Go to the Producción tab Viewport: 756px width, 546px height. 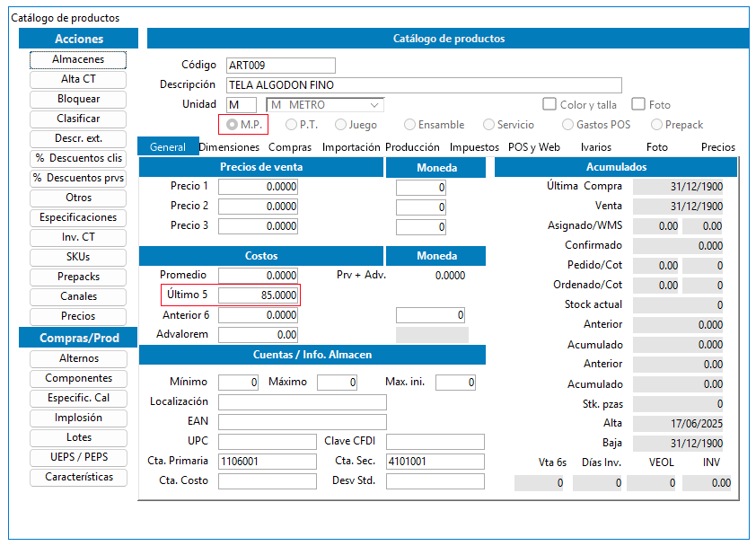pos(412,147)
